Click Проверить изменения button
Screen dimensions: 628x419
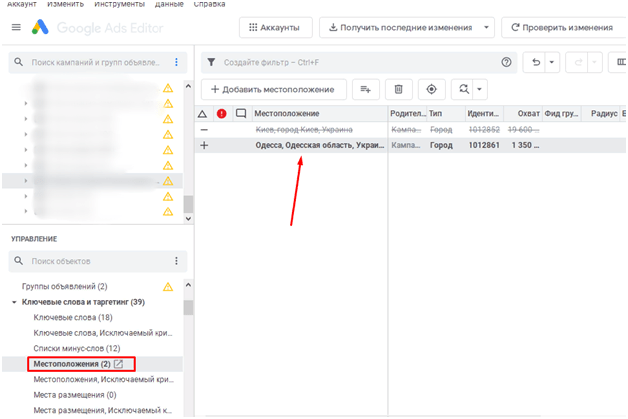[x=563, y=28]
